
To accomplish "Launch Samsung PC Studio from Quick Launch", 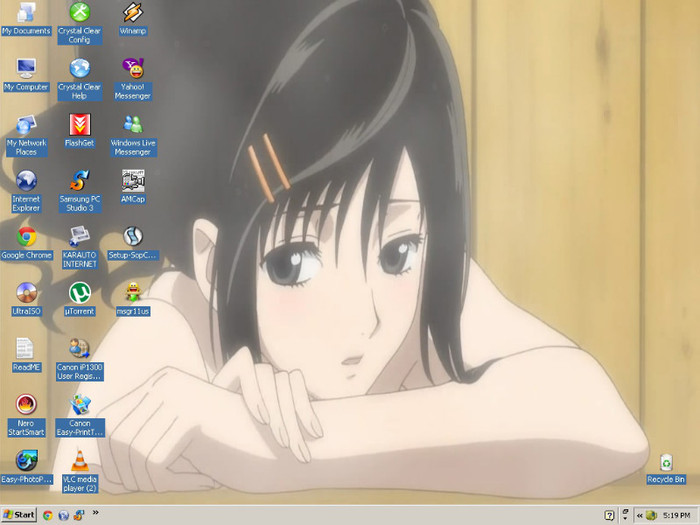I will tap(79, 515).
